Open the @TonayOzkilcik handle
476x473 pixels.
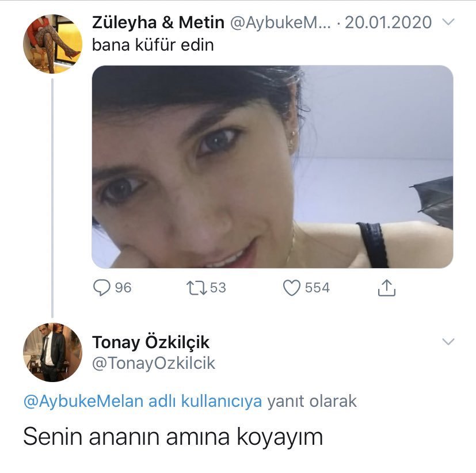pos(154,363)
